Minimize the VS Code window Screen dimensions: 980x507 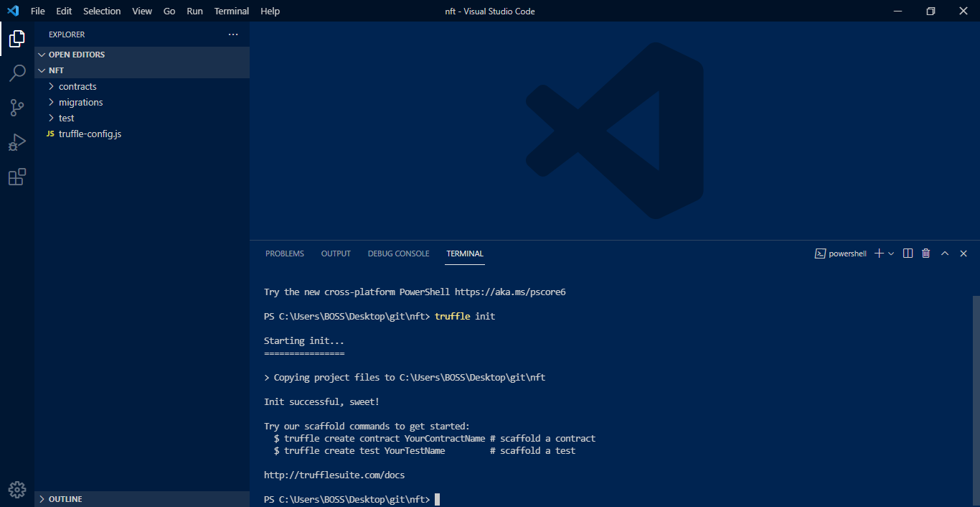(x=897, y=11)
